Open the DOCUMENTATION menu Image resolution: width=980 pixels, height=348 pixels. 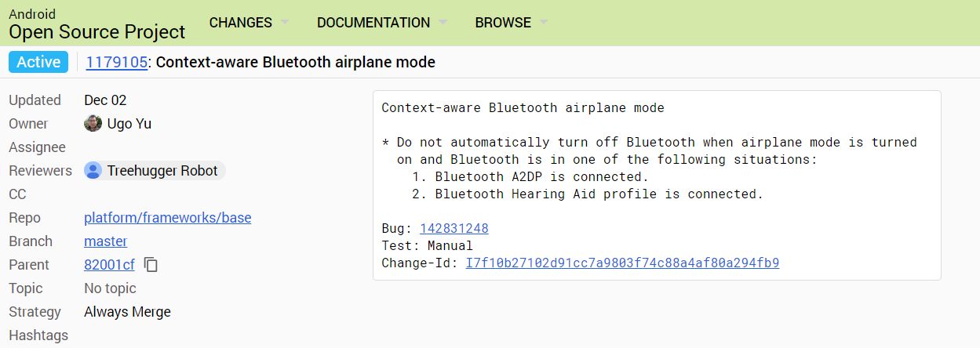(373, 23)
